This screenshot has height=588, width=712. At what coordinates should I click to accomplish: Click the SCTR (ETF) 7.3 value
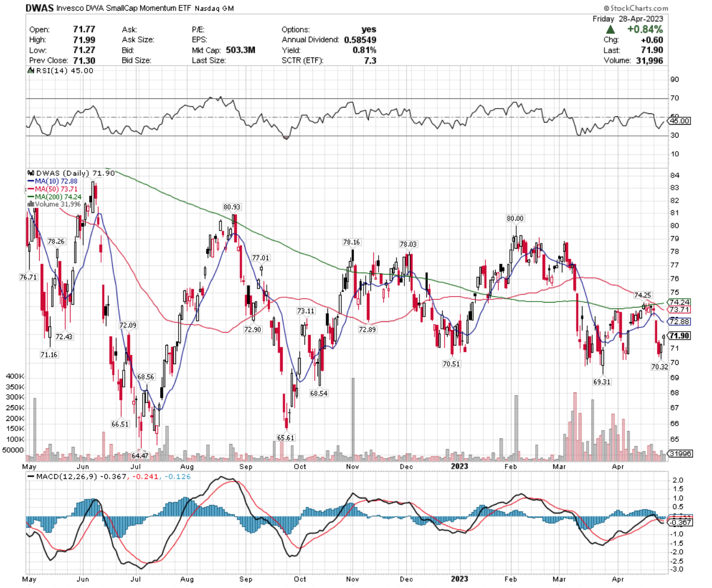point(370,60)
